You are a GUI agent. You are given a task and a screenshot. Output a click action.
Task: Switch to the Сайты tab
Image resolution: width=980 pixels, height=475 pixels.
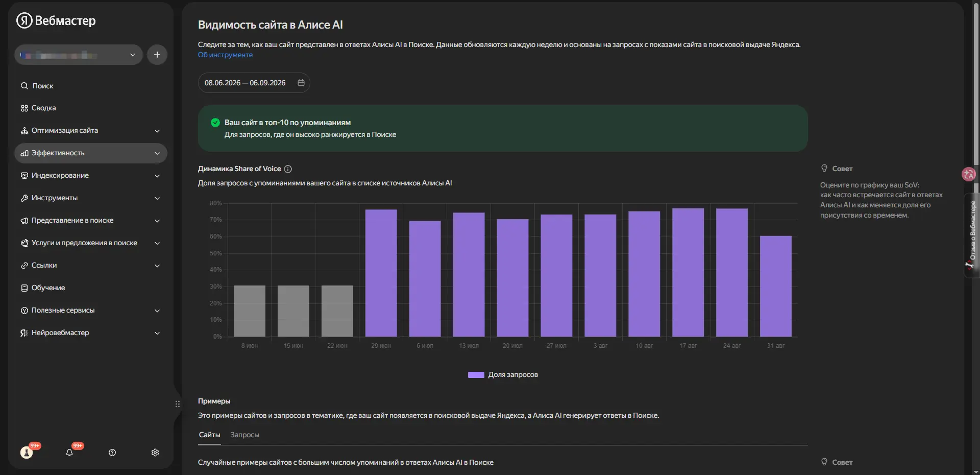pyautogui.click(x=209, y=435)
